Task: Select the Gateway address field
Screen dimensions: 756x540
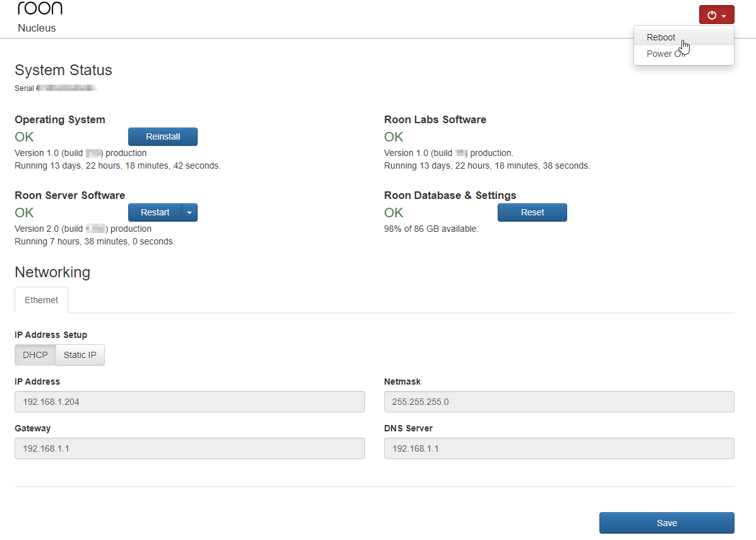Action: click(189, 448)
